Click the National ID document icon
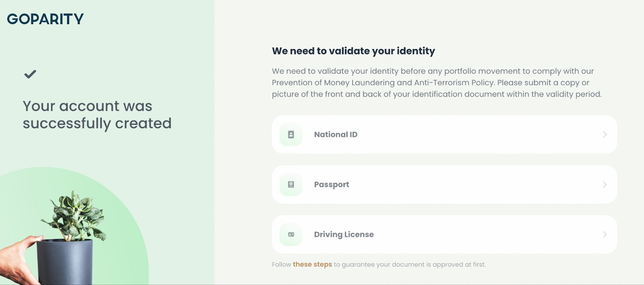 click(x=291, y=134)
